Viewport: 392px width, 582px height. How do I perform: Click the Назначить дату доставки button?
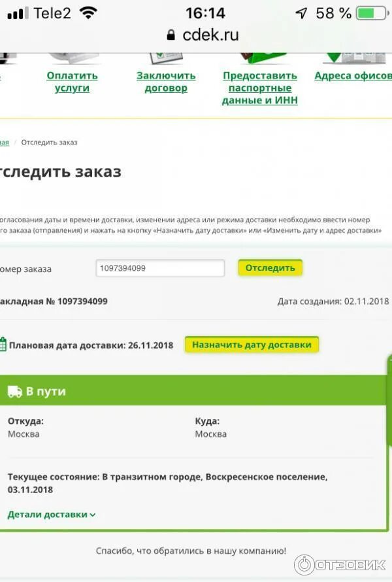pyautogui.click(x=252, y=345)
